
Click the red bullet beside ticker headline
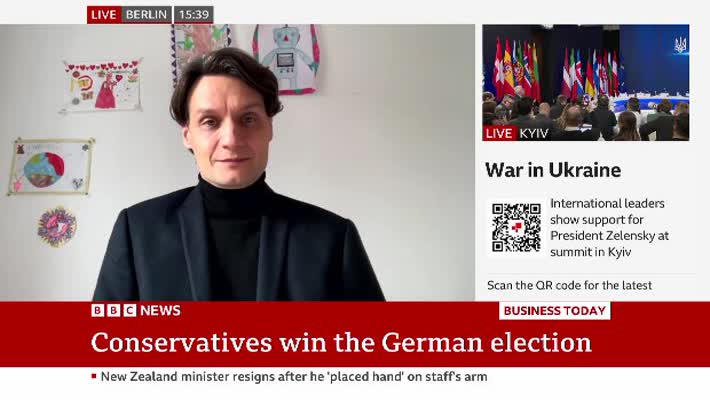[94, 376]
